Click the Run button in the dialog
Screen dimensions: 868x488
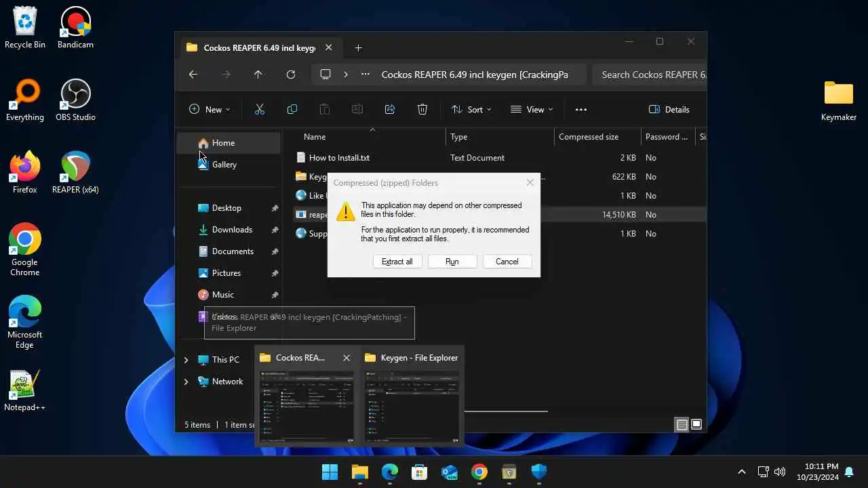(452, 262)
